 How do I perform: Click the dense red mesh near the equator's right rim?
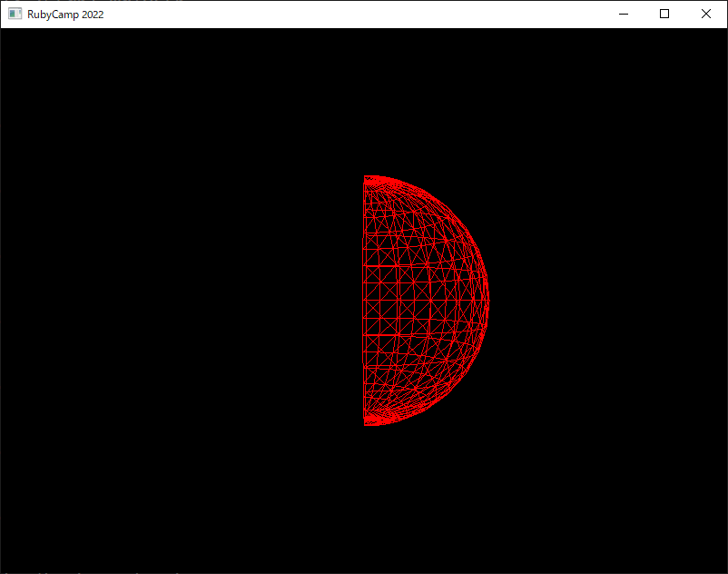[480, 301]
